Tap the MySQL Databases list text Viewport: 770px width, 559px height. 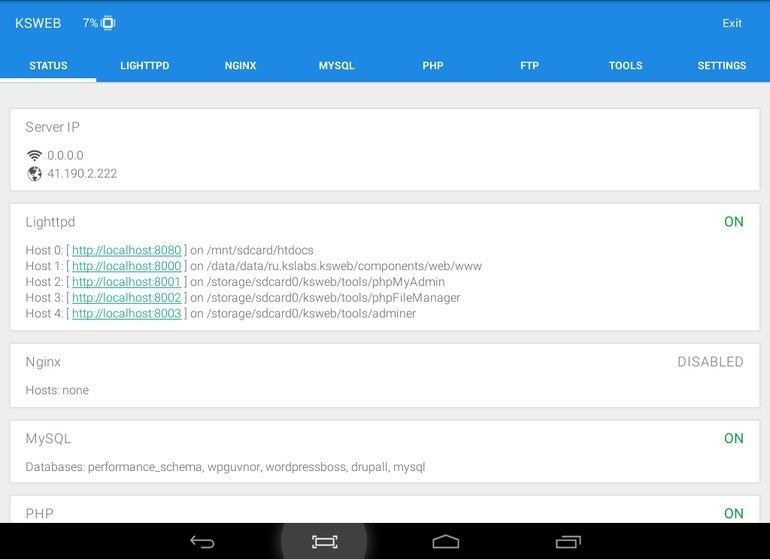coord(225,467)
